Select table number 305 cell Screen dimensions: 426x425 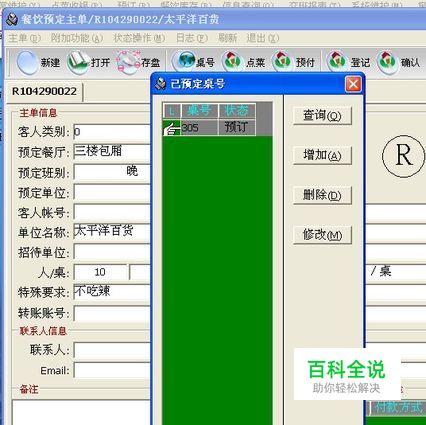tap(199, 128)
